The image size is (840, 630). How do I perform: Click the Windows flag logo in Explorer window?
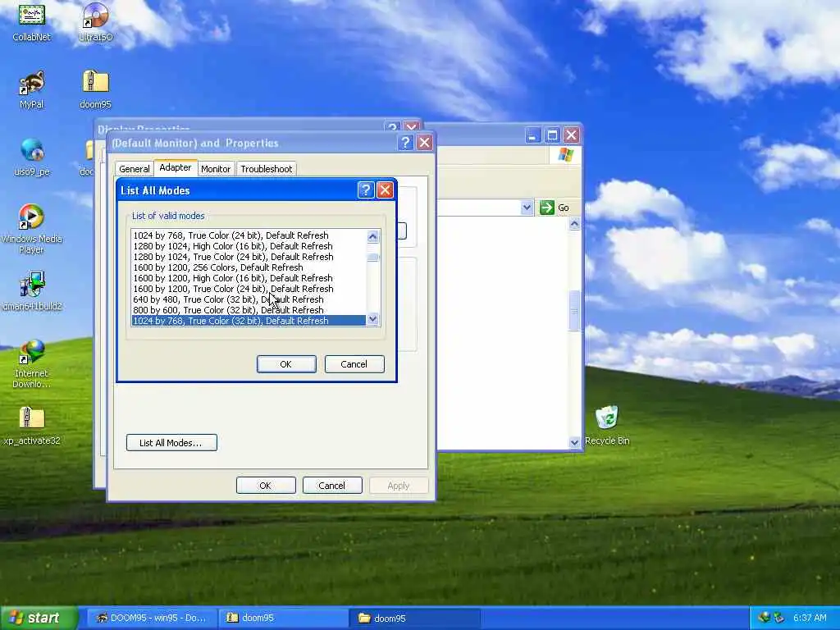[x=566, y=155]
